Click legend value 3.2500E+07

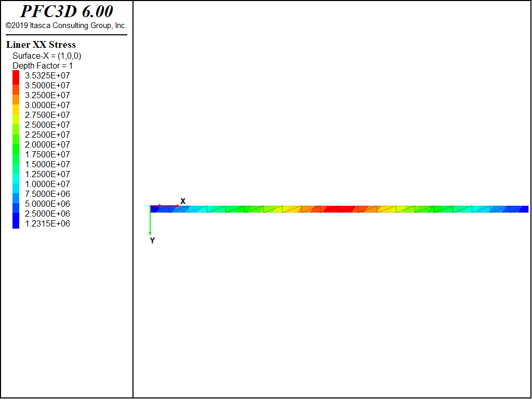[x=47, y=95]
